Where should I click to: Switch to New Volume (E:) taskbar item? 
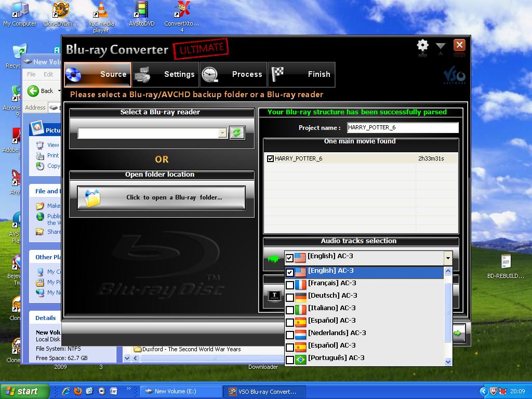tap(181, 391)
